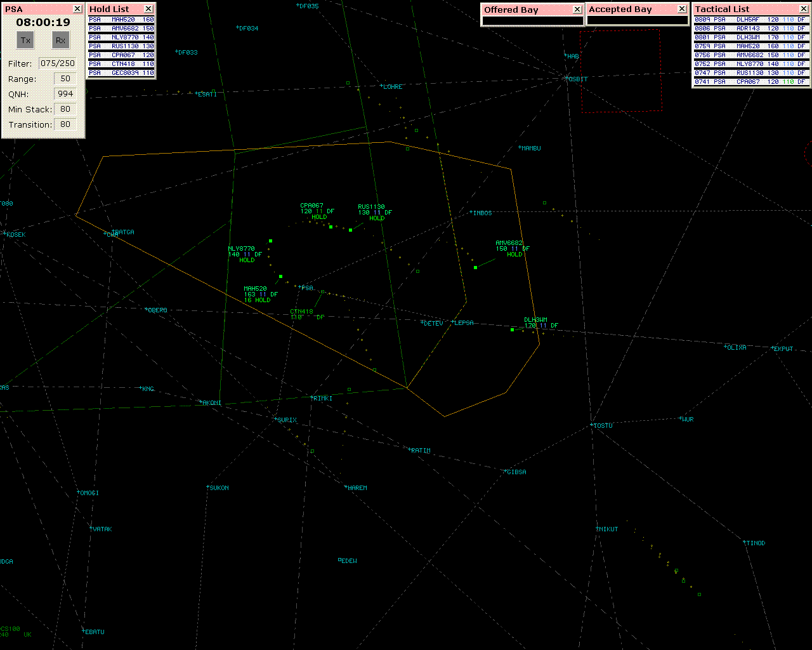Screen dimensions: 812x650
Task: Select DLH5AF row in Tactical List
Action: pyautogui.click(x=750, y=20)
